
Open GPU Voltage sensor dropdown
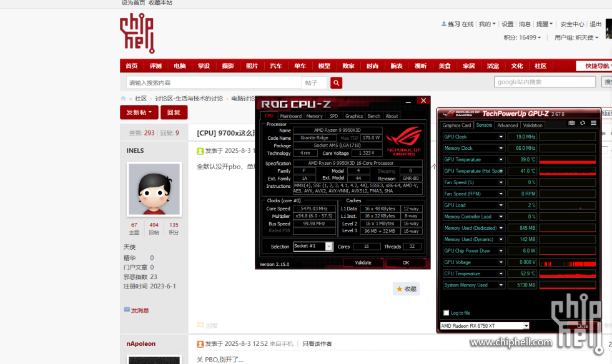(x=501, y=262)
